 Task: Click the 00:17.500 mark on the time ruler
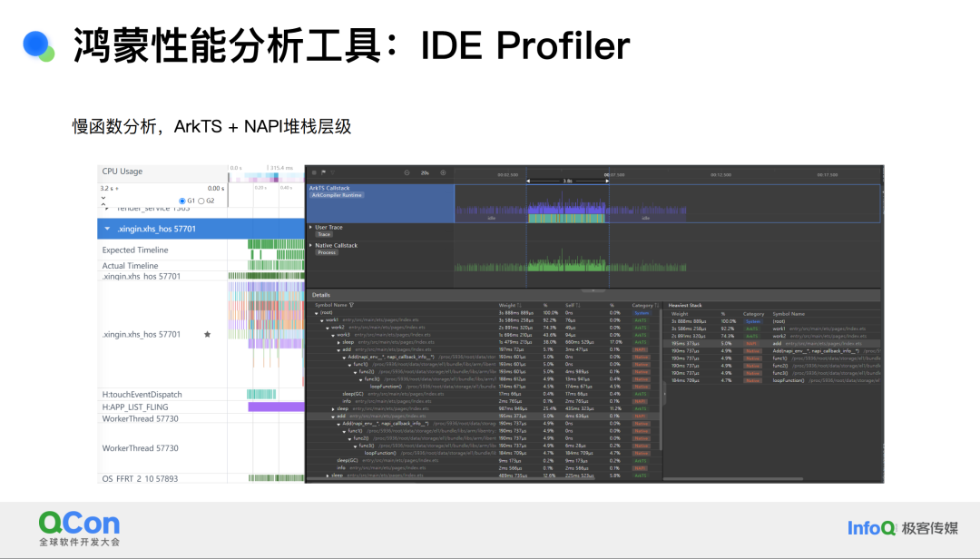(827, 175)
